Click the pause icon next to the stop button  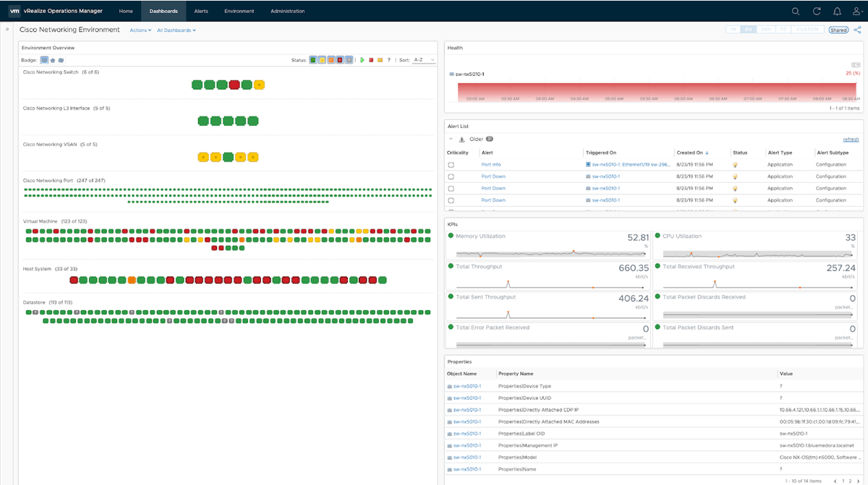coord(380,60)
